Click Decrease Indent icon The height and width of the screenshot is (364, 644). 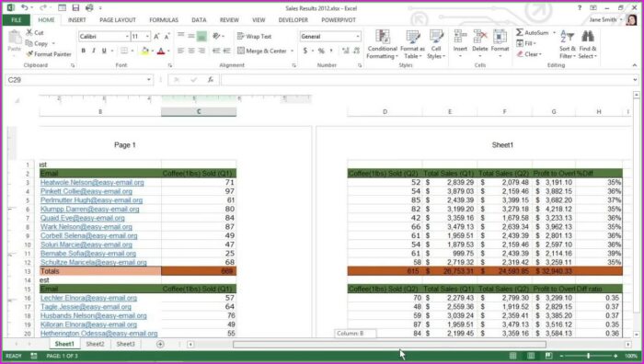[216, 51]
